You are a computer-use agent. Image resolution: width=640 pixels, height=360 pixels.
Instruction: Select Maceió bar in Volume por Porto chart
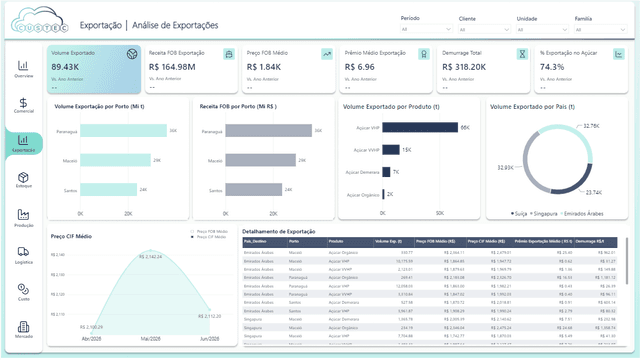click(116, 160)
